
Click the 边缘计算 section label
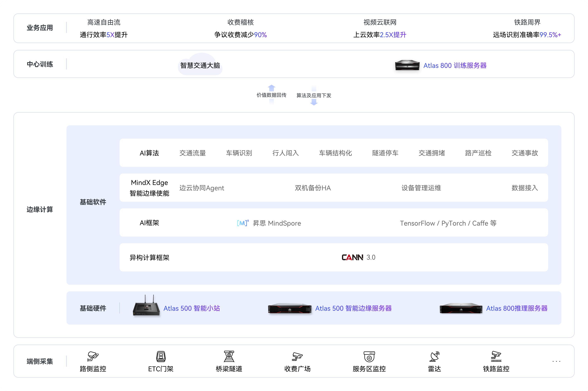(40, 209)
